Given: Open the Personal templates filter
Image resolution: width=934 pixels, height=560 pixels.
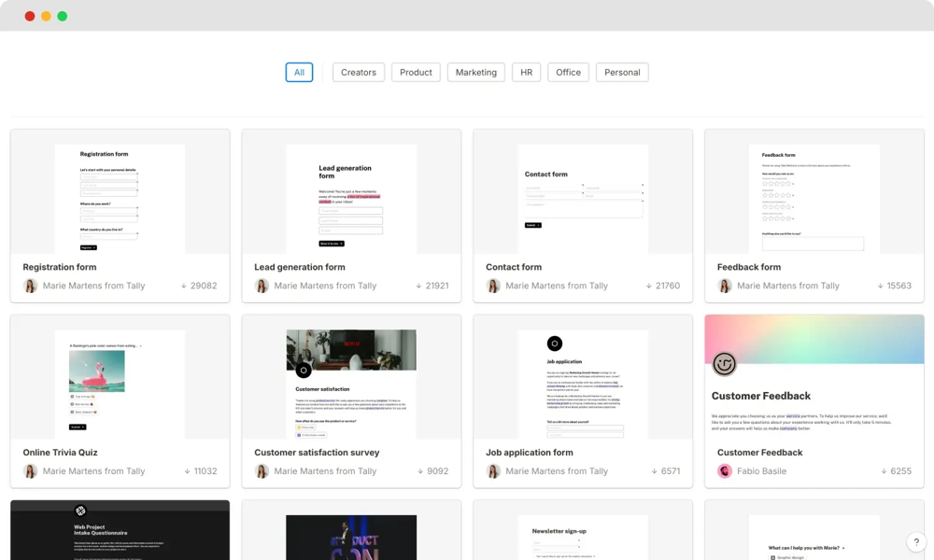Looking at the screenshot, I should (x=622, y=73).
